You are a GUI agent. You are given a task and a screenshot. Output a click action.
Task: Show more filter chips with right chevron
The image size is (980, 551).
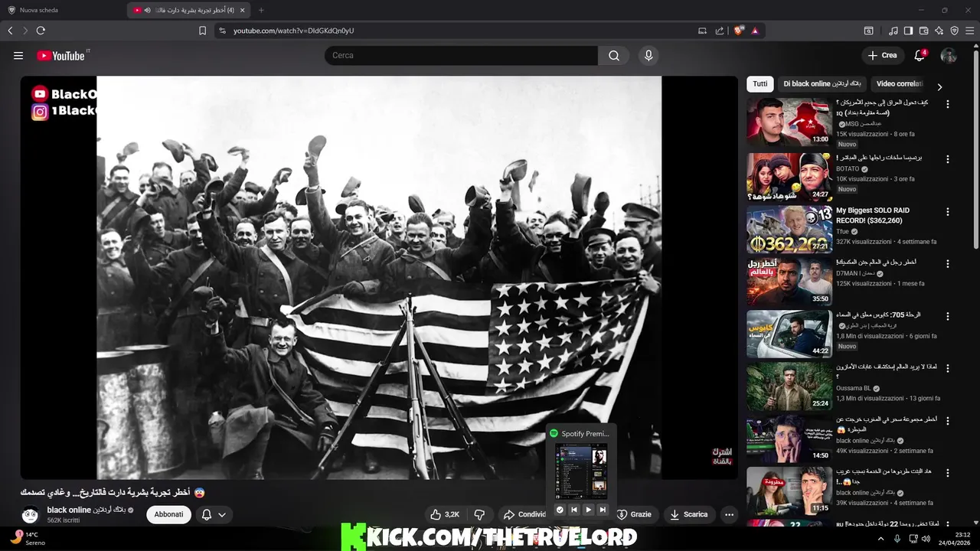(939, 86)
